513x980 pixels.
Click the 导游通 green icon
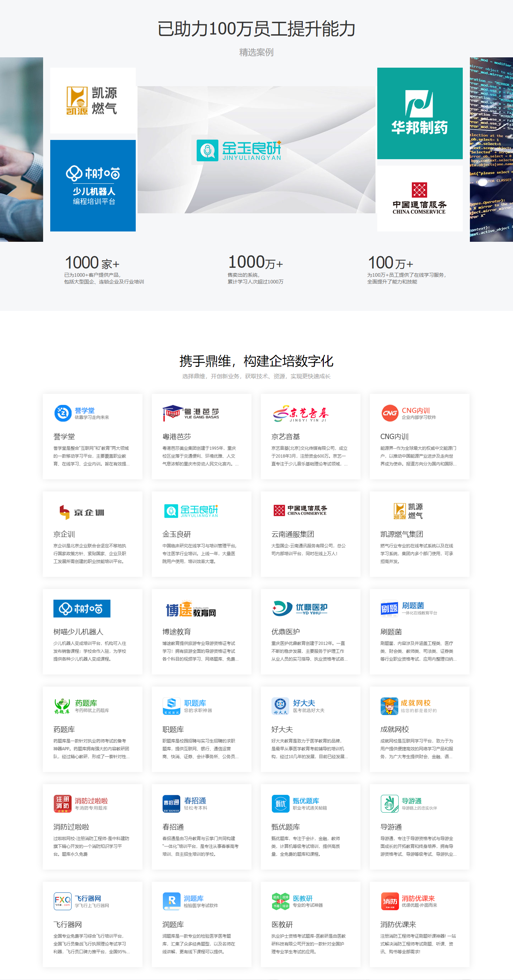click(x=390, y=803)
